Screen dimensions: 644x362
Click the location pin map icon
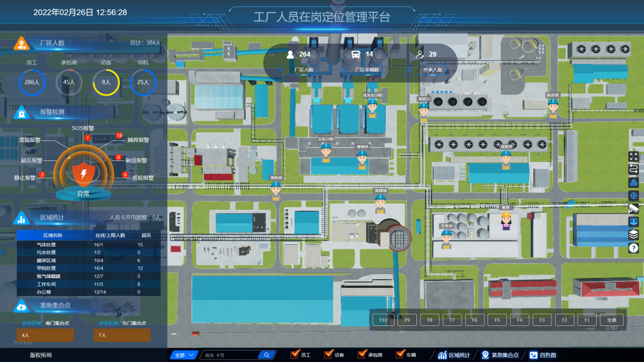click(633, 183)
